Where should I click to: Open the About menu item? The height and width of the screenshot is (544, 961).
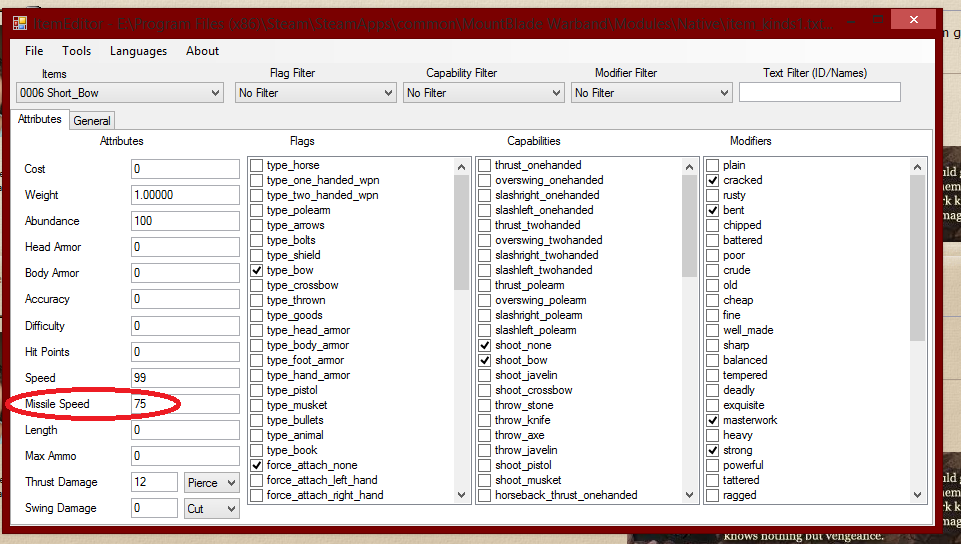[x=202, y=51]
